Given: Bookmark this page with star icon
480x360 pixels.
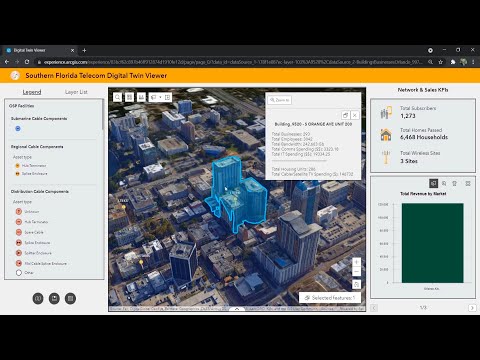Looking at the screenshot, I should pos(441,62).
